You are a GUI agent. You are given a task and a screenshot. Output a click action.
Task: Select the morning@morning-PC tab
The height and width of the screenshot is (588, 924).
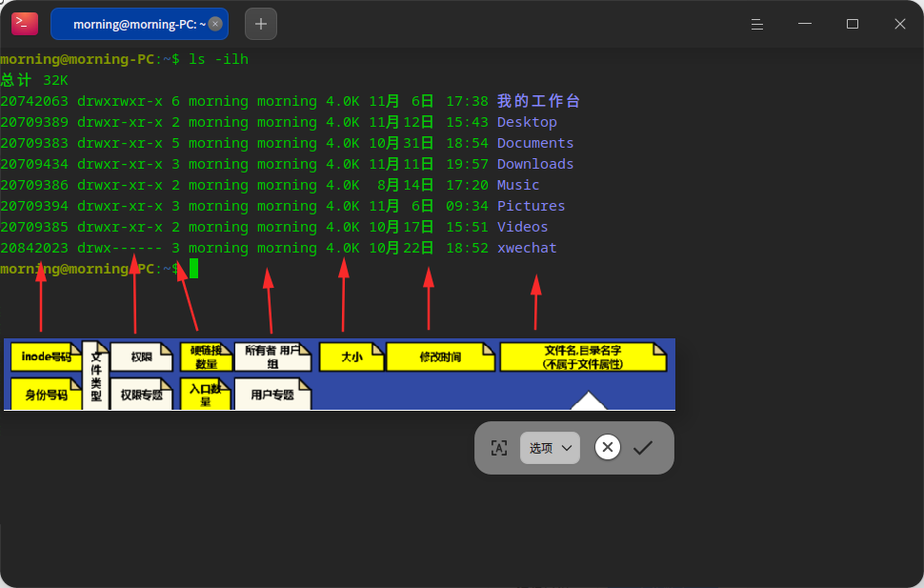pos(140,24)
